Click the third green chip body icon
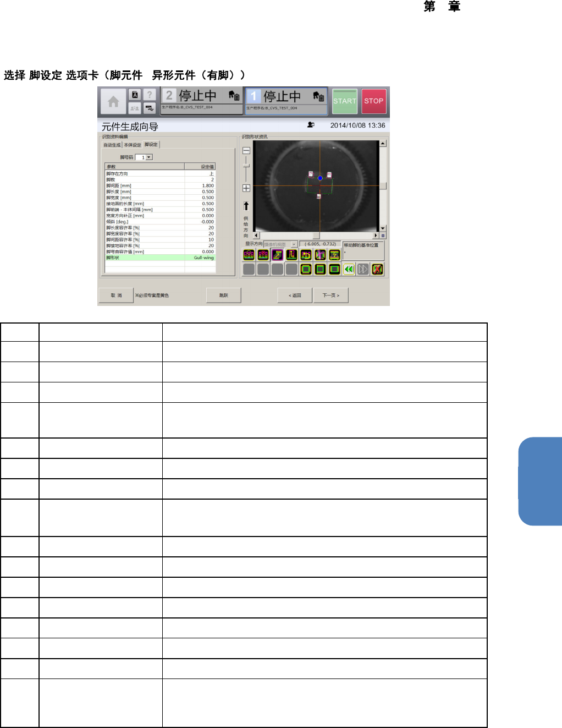 pyautogui.click(x=334, y=269)
